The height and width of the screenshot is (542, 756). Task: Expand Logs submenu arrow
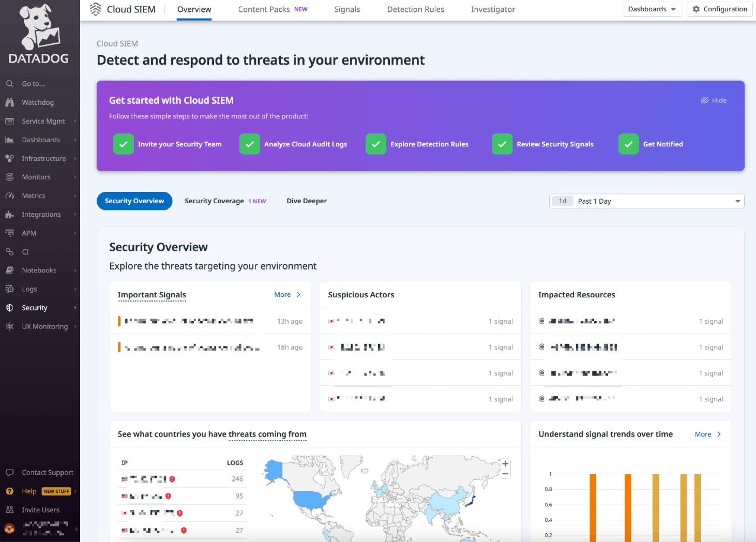[x=75, y=289]
